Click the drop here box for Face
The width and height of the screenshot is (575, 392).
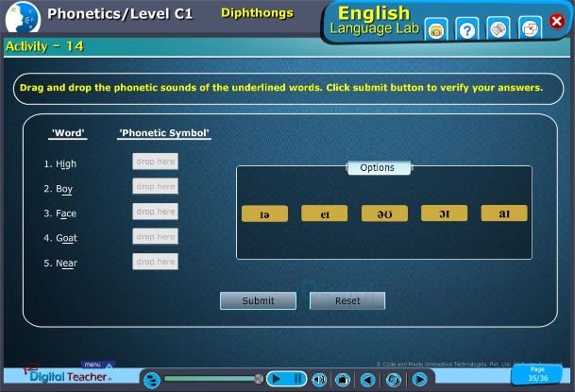[x=156, y=212]
